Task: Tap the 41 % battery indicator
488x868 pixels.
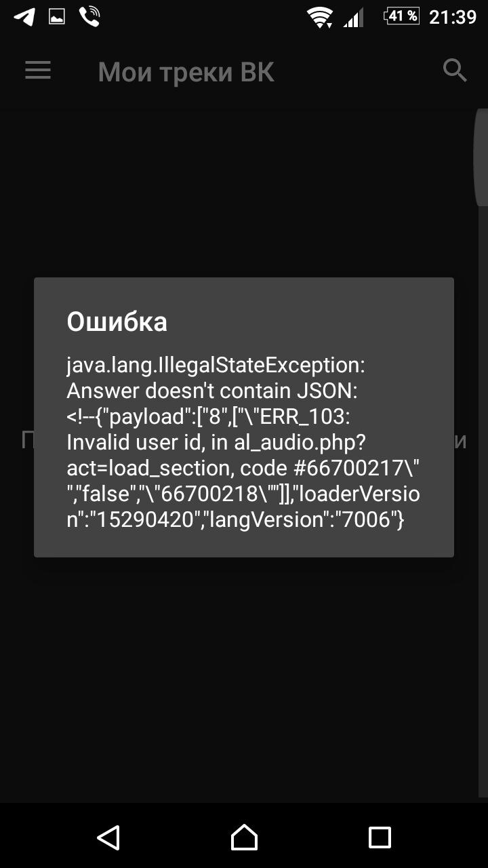Action: (x=403, y=16)
